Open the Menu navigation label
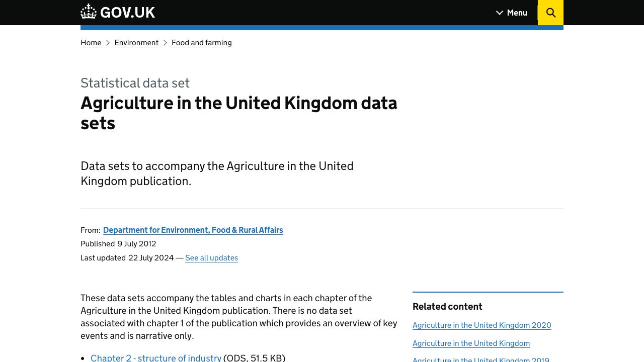 [x=517, y=13]
